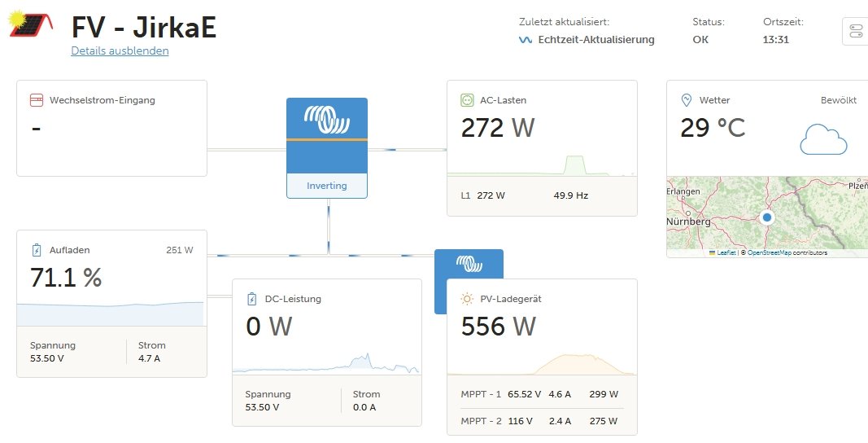Click the Inverting status label
This screenshot has height=443, width=868.
[x=326, y=186]
